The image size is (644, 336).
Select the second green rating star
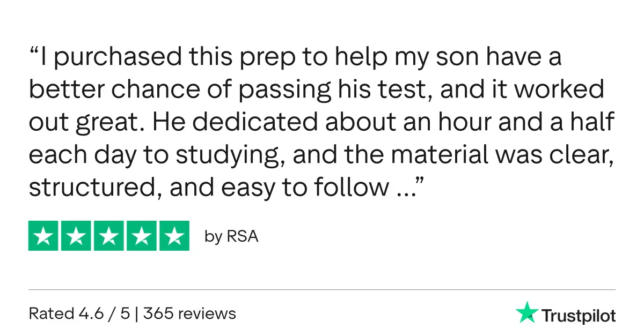[x=76, y=236]
